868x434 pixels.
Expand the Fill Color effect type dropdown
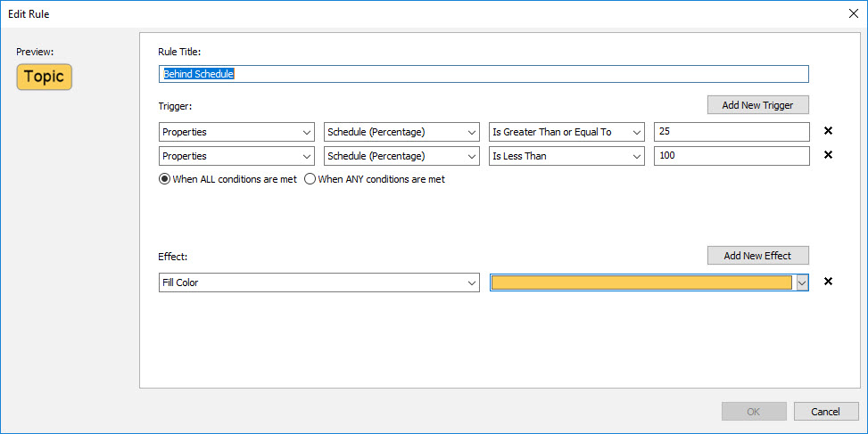pyautogui.click(x=318, y=283)
